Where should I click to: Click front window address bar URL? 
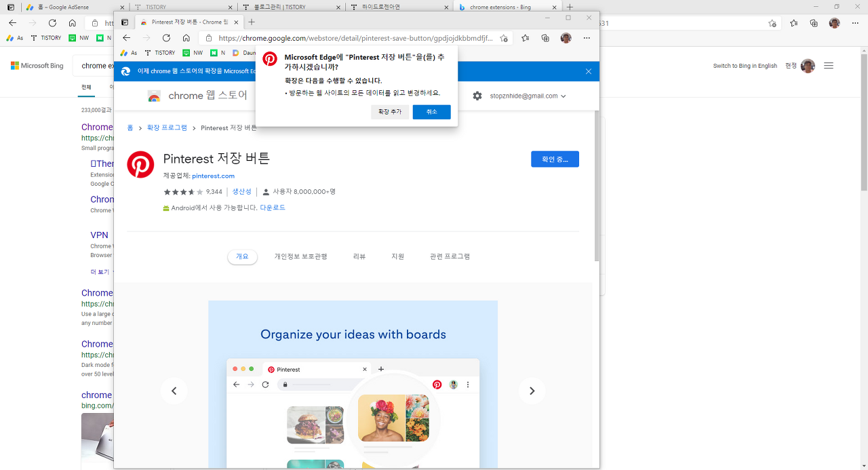pos(356,38)
